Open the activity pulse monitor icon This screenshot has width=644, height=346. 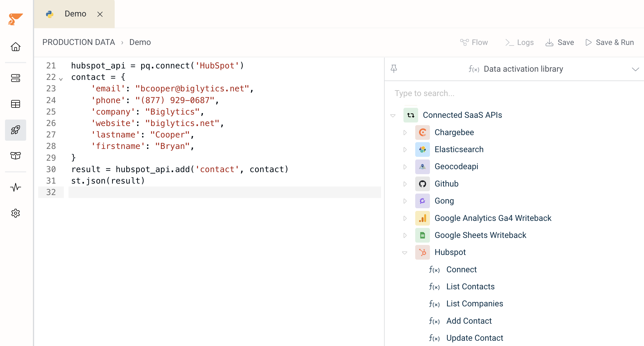(x=16, y=187)
